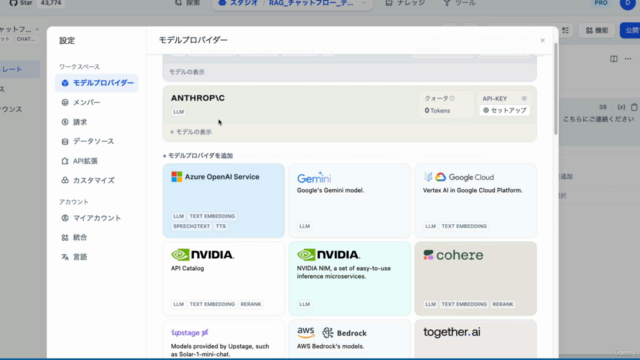Viewport: 640px width, 360px height.
Task: Click the ナレッジ tab in background header
Action: click(405, 3)
